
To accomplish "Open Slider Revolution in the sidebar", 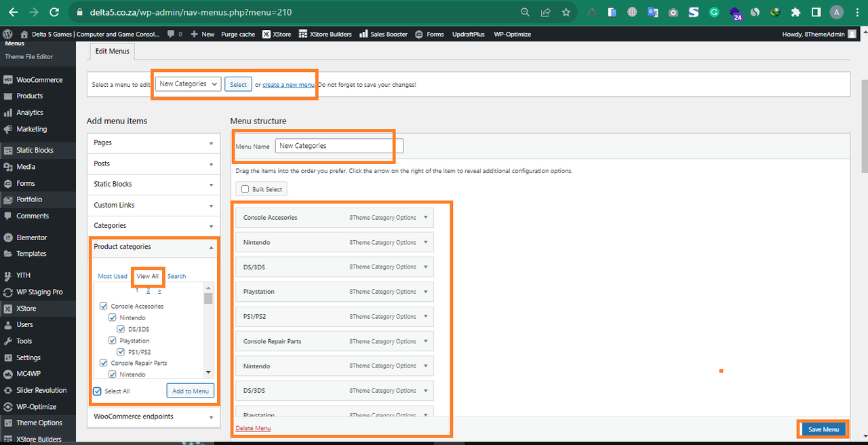I will [x=41, y=390].
